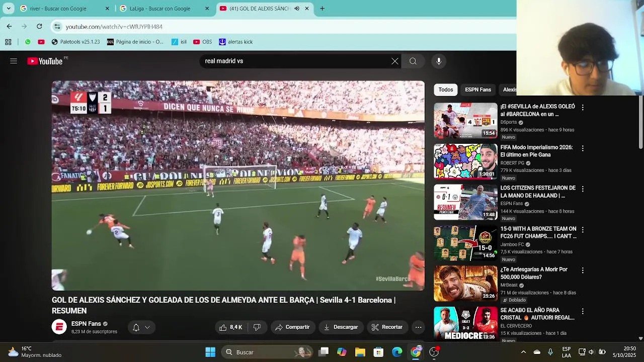This screenshot has width=644, height=362.
Task: Open options menu for 15-0 Bronze Team video
Action: click(x=583, y=230)
